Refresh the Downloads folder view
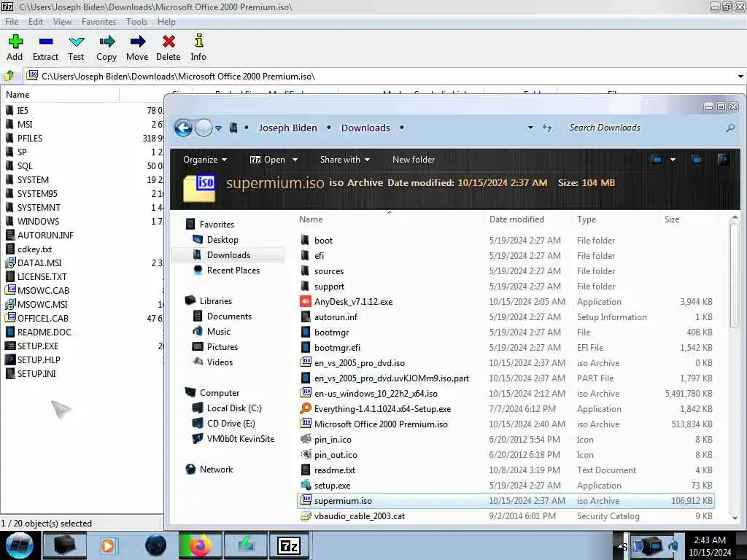747x560 pixels. pyautogui.click(x=547, y=128)
